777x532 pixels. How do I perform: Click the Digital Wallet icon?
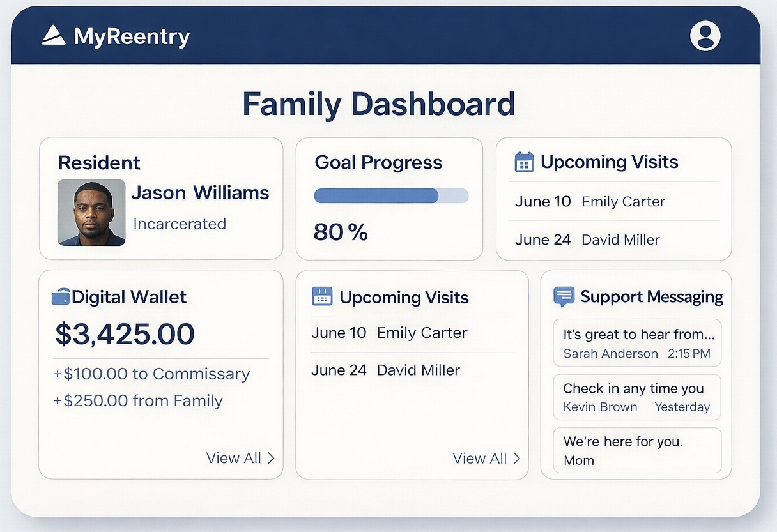(x=60, y=297)
